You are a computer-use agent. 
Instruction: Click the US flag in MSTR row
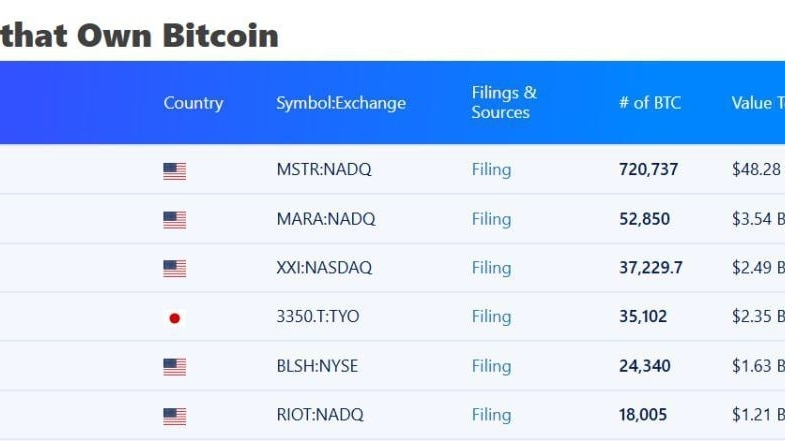[175, 171]
